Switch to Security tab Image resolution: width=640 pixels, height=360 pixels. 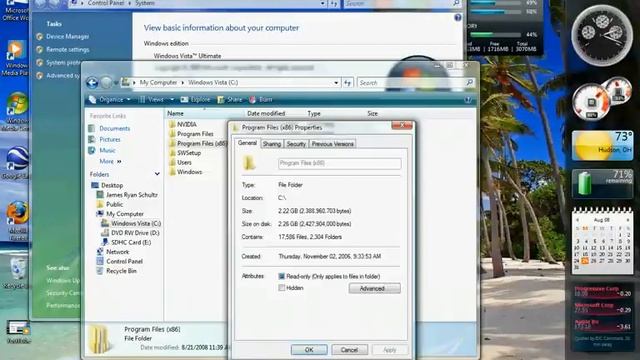(x=296, y=144)
